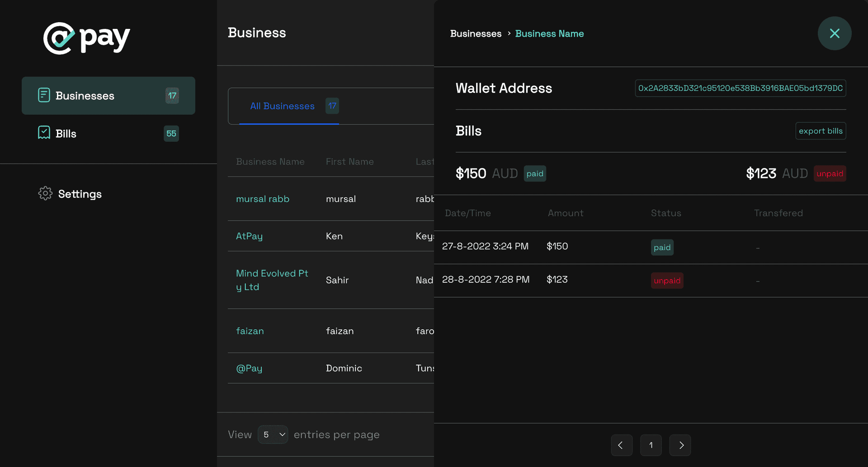Click the Settings gear icon
Image resolution: width=868 pixels, height=467 pixels.
45,193
